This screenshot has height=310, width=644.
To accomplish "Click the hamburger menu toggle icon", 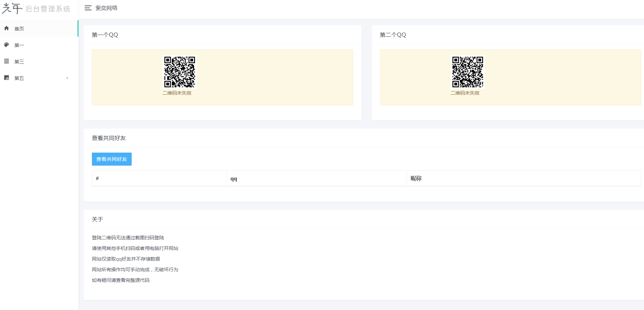I will click(x=88, y=8).
